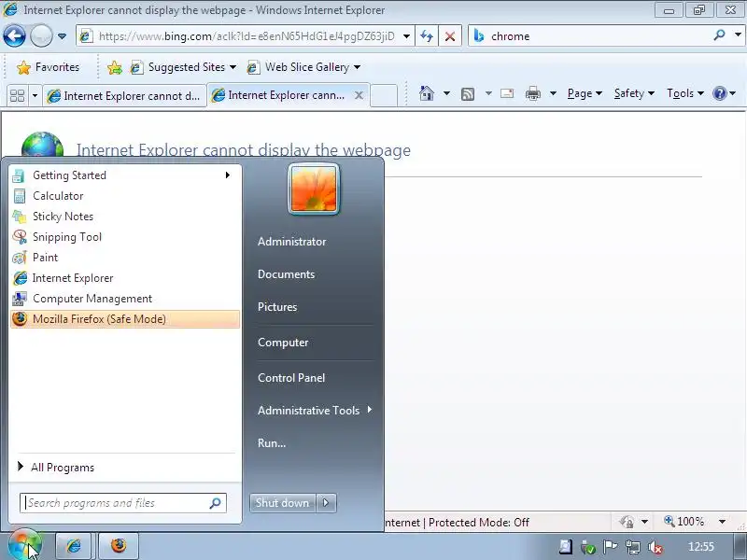Open shut down options arrow
This screenshot has height=560, width=747.
click(326, 503)
